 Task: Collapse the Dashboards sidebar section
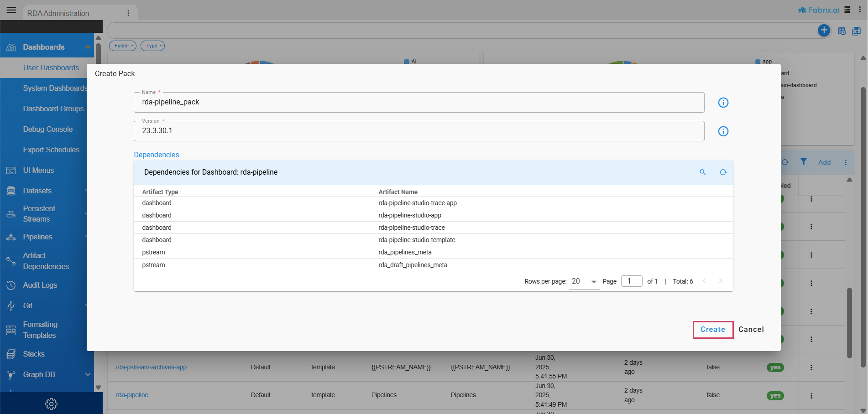87,47
